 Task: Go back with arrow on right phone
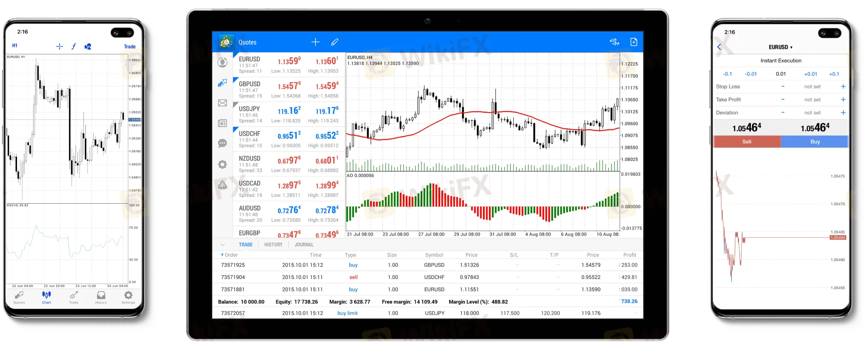(x=719, y=47)
